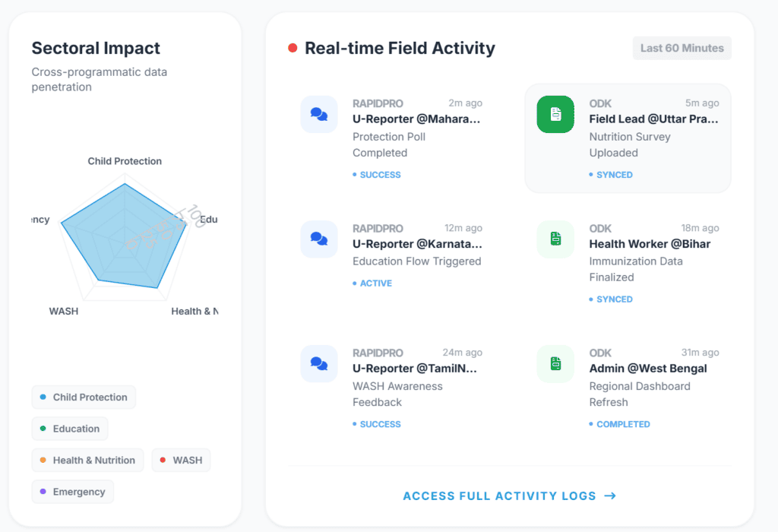Click red live indicator beside Real-time Field Activity
This screenshot has height=532, width=778.
tap(291, 47)
